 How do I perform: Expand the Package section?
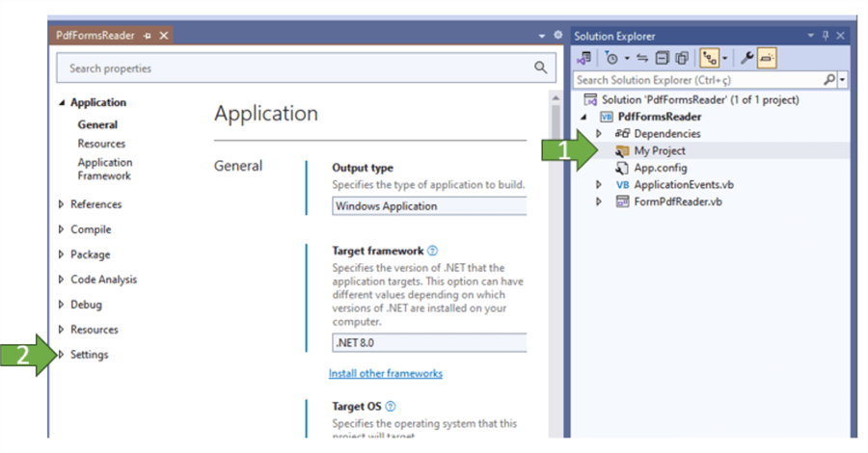(x=61, y=254)
